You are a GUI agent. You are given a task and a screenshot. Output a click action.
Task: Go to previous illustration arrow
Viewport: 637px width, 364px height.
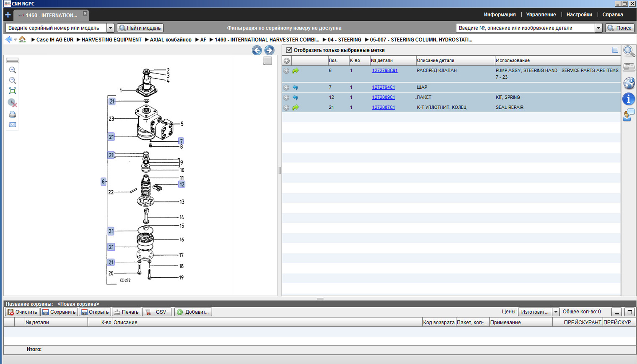click(257, 50)
